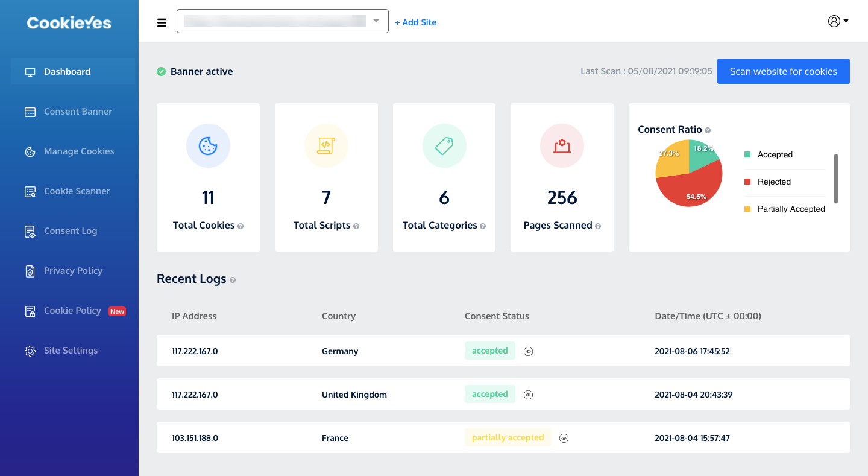View consent details for Germany log
Viewport: 868px width, 476px height.
[528, 351]
